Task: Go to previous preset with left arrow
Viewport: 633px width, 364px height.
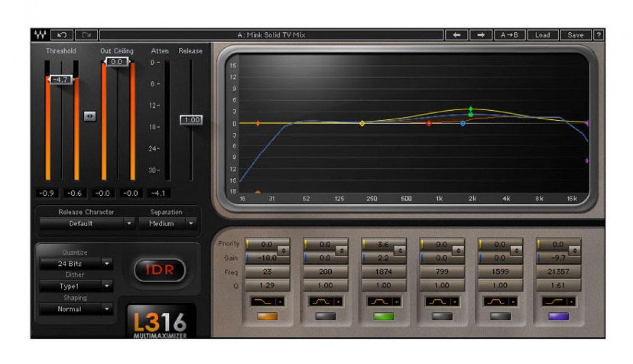Action: [457, 35]
